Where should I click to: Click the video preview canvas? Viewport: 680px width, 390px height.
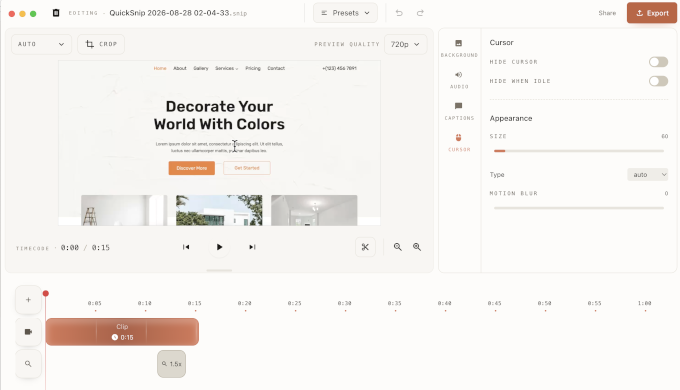pyautogui.click(x=219, y=143)
